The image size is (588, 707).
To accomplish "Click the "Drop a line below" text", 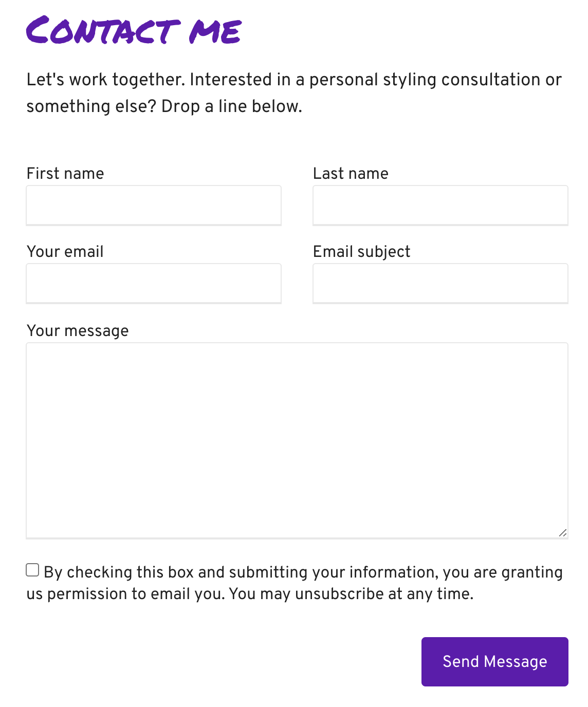I will 231,106.
